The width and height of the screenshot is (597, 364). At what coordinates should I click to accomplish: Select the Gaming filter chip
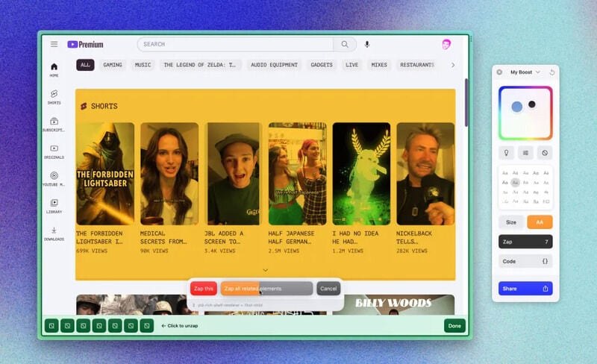[113, 65]
